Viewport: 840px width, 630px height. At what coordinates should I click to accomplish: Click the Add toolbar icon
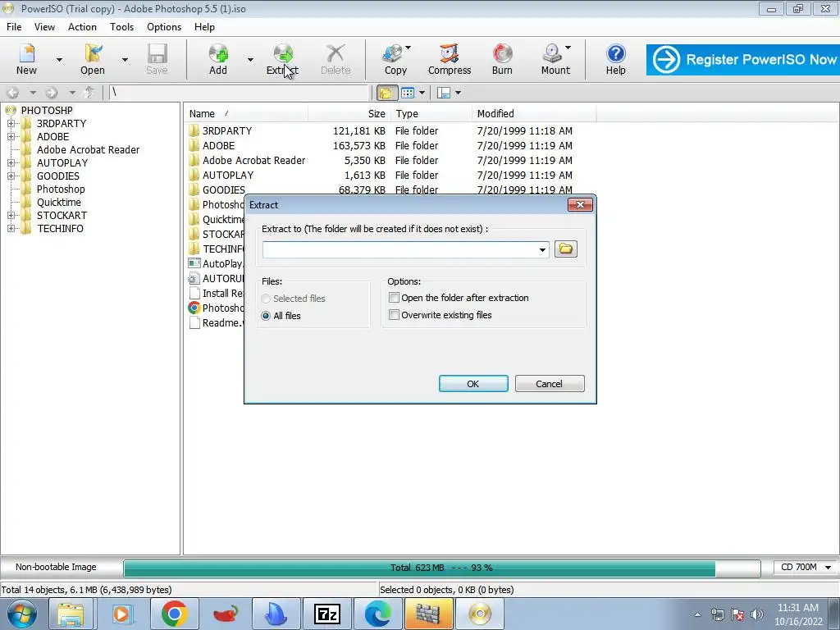coord(218,59)
